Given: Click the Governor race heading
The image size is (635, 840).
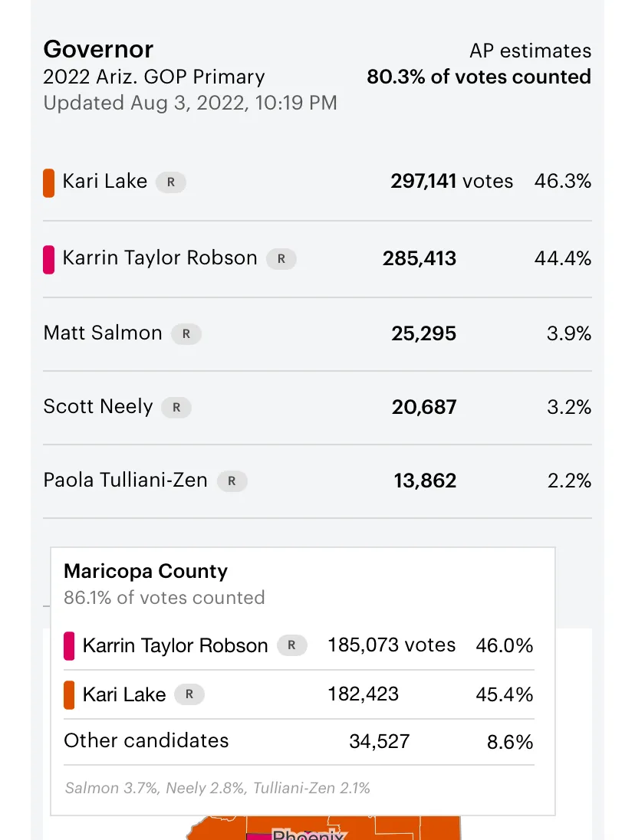Looking at the screenshot, I should tap(98, 49).
